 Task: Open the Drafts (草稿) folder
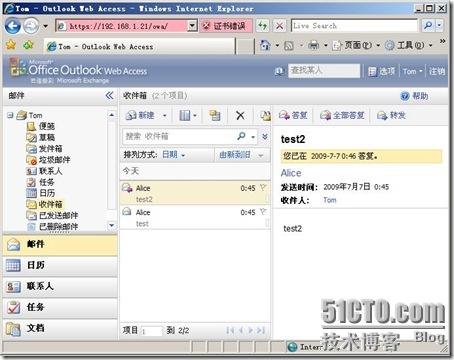pos(41,137)
